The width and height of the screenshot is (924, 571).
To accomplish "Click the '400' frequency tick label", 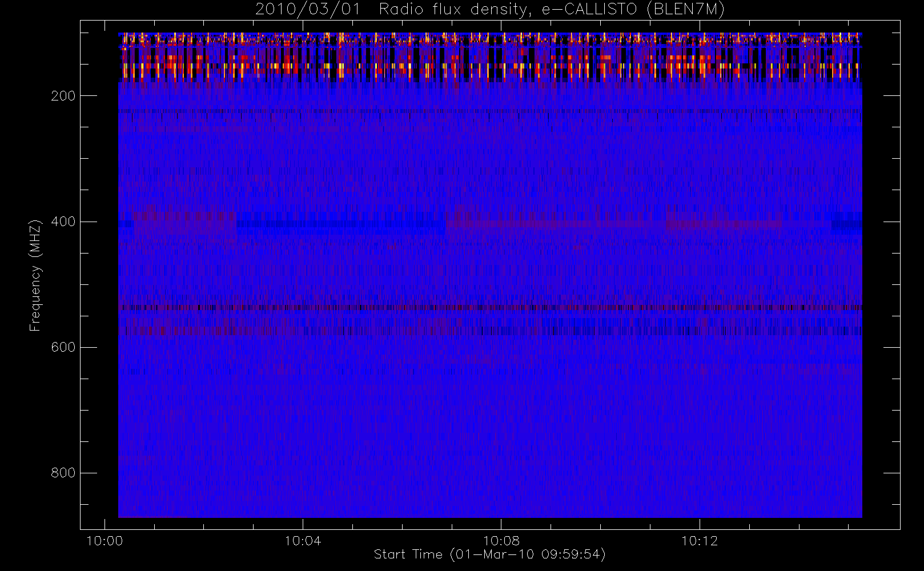I will (x=63, y=222).
